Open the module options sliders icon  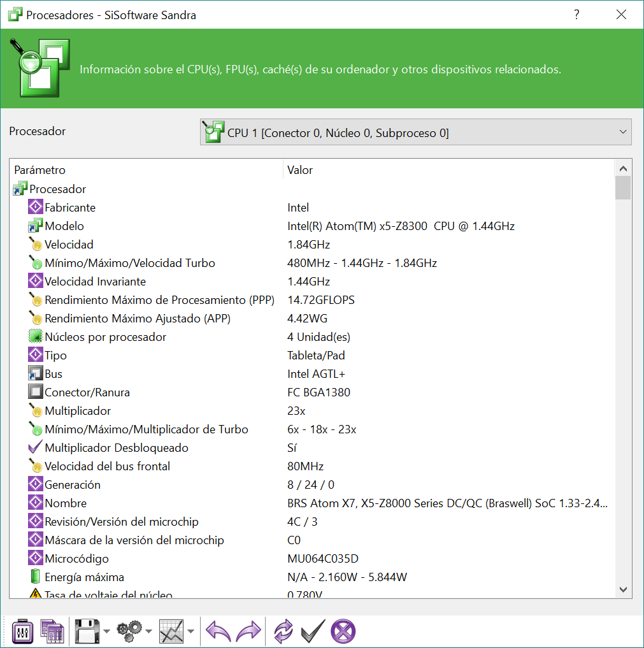22,631
